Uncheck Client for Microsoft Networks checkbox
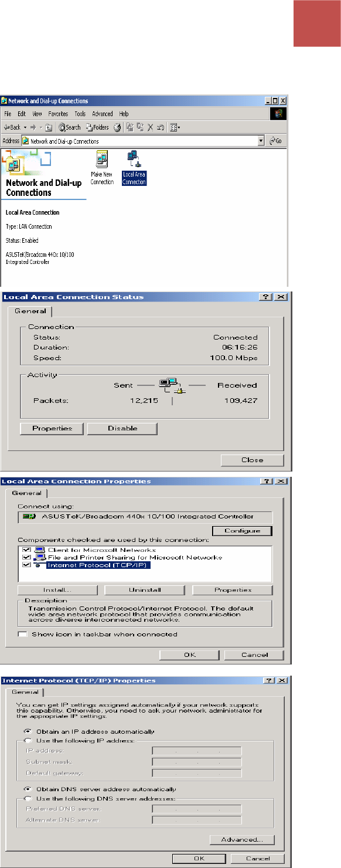 [25, 550]
